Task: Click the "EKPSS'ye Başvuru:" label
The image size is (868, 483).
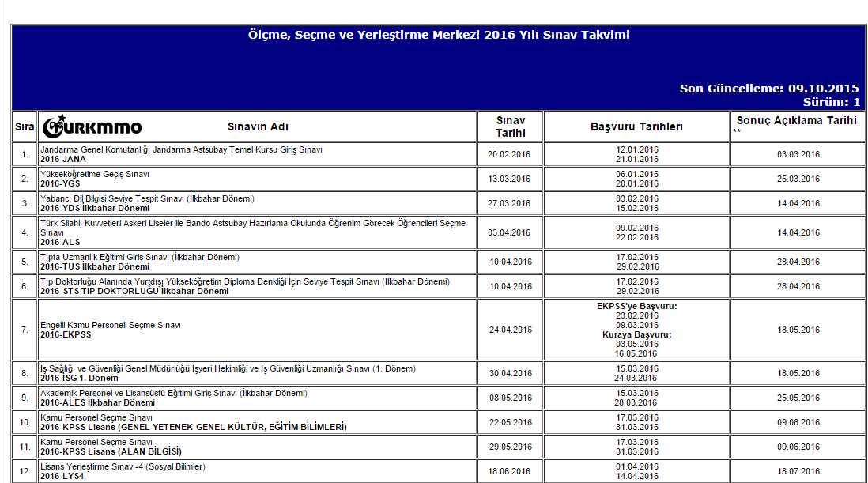Action: [636, 306]
